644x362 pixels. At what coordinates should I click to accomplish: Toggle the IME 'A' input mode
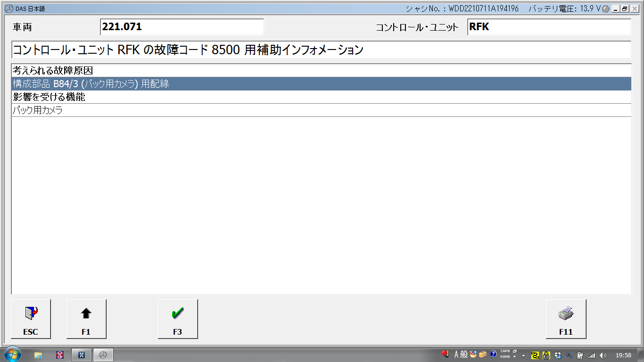(456, 354)
